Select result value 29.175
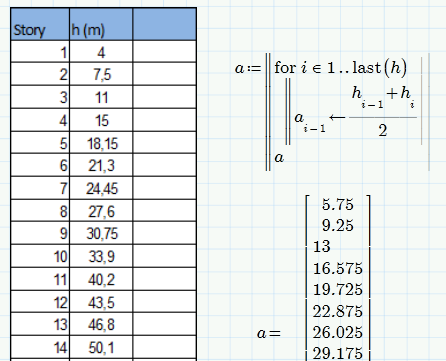This screenshot has width=446, height=361. (x=338, y=353)
